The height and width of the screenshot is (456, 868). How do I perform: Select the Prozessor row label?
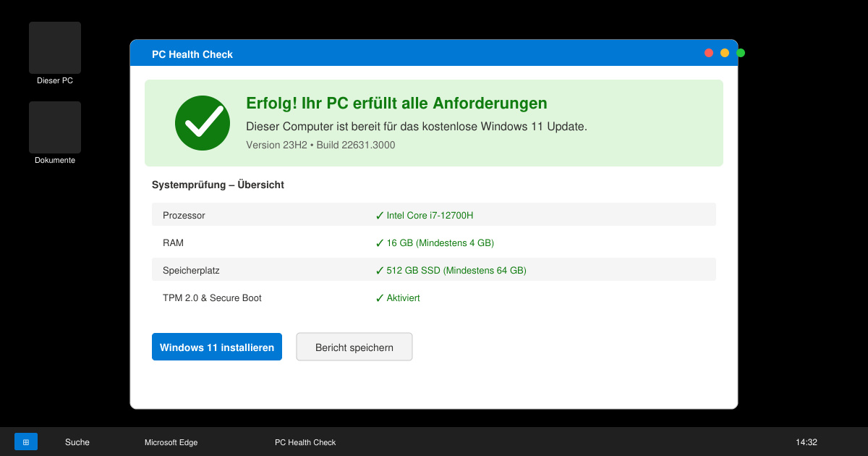(184, 215)
